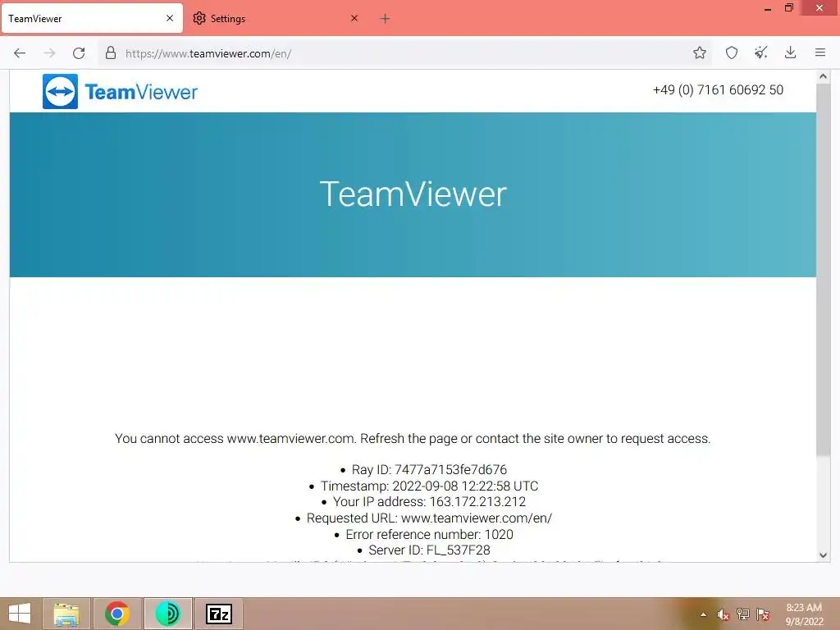Screen dimensions: 840x630
Task: Close the Settings tab
Action: (354, 18)
